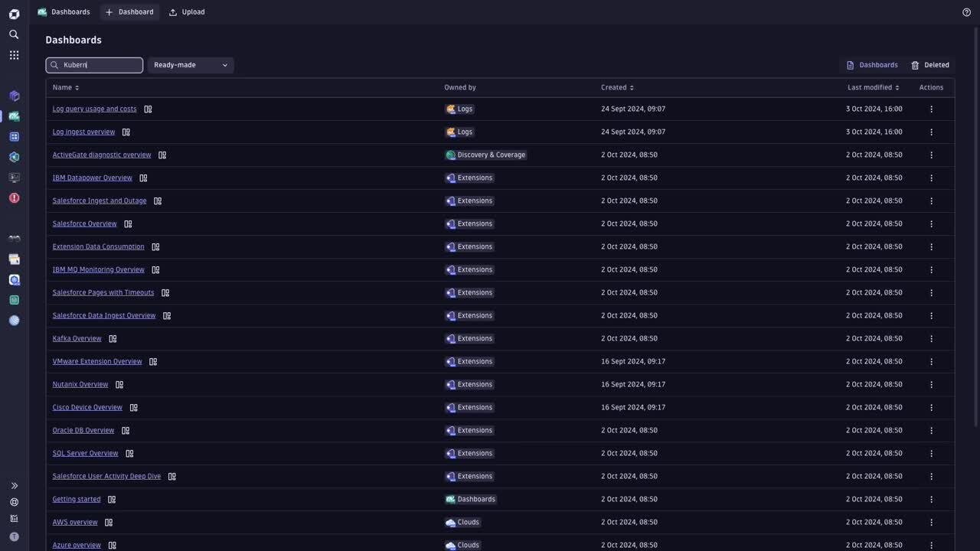The image size is (980, 551).
Task: Click Clouds owner in AWS overview row
Action: 462,522
